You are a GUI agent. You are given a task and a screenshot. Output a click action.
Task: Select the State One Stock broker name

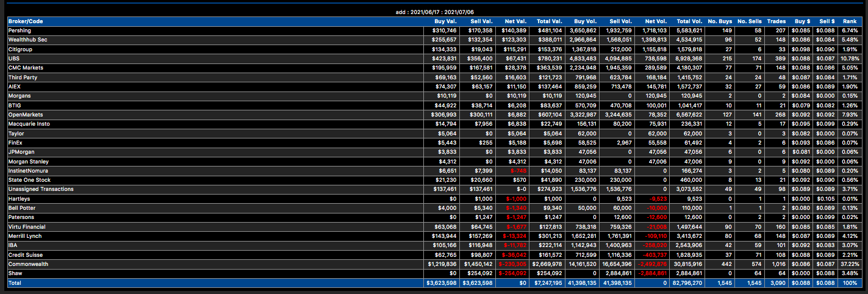(x=29, y=180)
